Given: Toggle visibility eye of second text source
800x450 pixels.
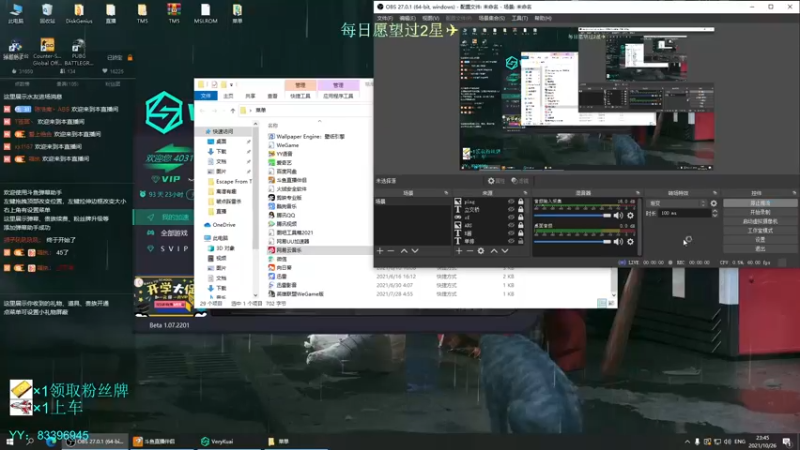Looking at the screenshot, I should (511, 209).
